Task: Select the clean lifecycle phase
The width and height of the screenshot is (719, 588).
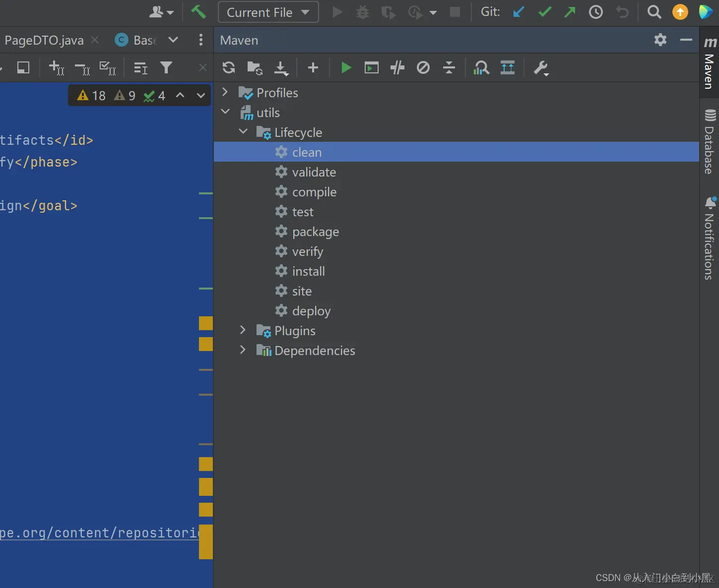Action: pos(456,152)
